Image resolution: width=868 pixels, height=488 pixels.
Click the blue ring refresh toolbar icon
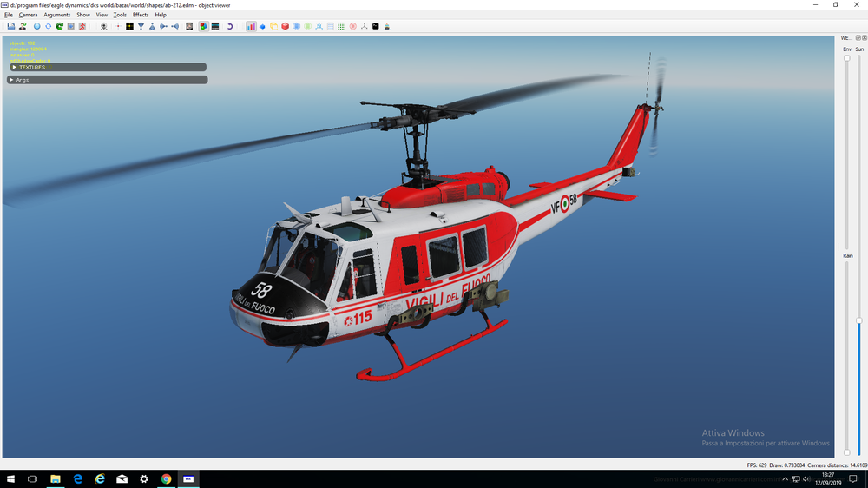pos(48,26)
